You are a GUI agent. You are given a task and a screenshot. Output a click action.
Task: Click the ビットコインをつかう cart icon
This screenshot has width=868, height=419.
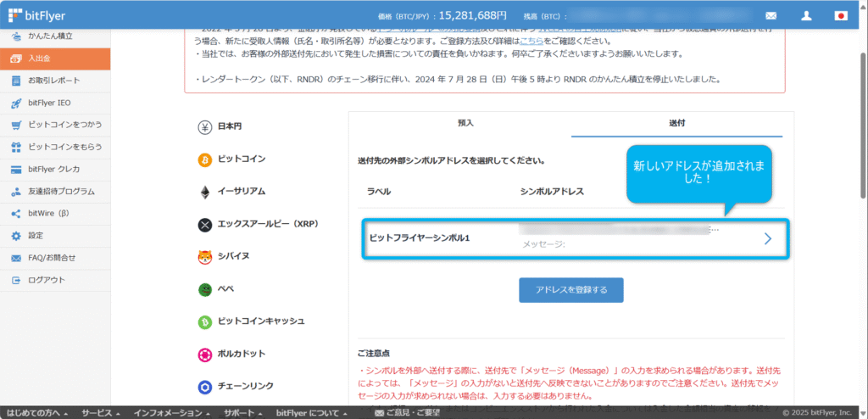[17, 125]
